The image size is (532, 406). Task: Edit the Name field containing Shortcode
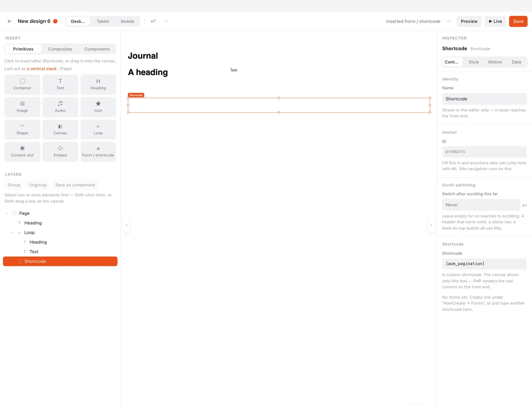tap(484, 99)
